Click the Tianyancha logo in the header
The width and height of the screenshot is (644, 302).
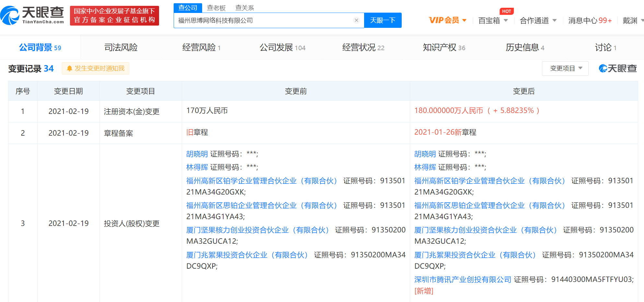(32, 15)
